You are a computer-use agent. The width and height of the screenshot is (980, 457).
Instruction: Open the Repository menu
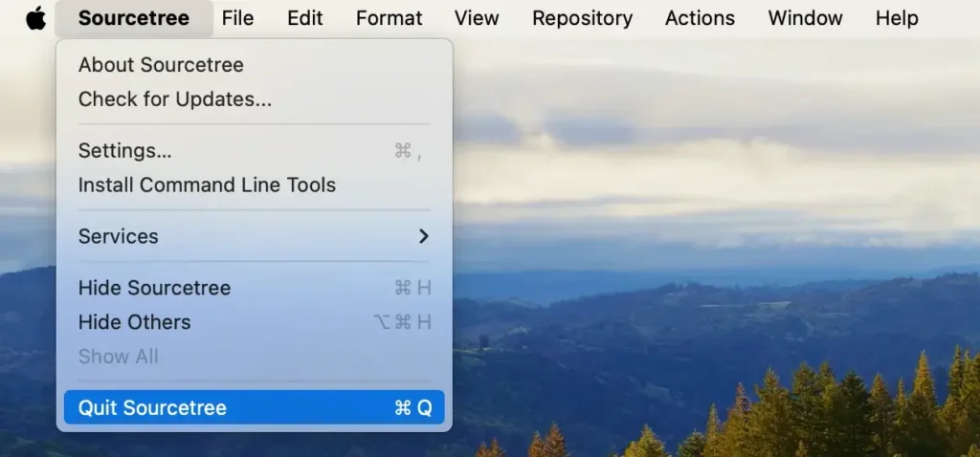tap(582, 18)
